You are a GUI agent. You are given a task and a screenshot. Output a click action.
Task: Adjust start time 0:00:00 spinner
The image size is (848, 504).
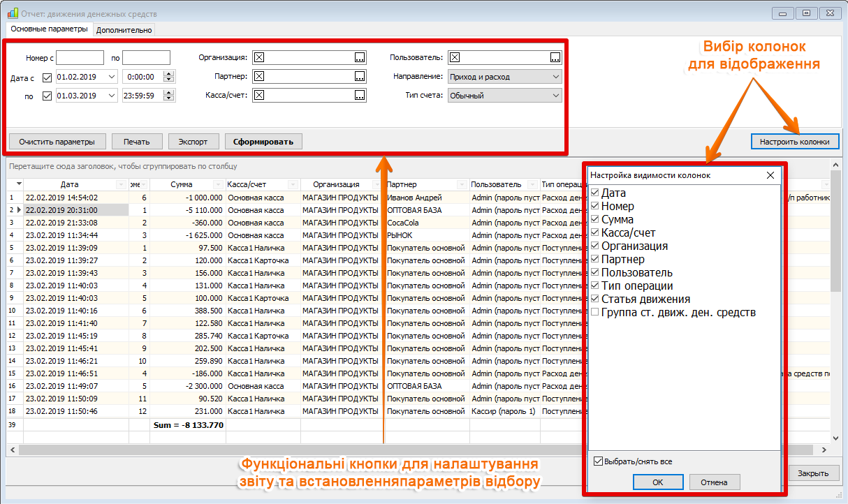(x=168, y=77)
